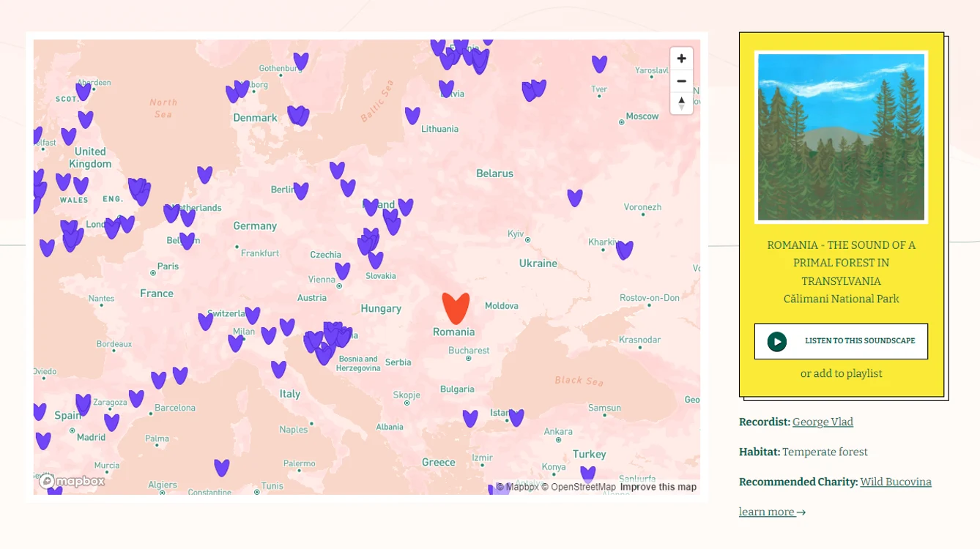Viewport: 980px width, 549px height.
Task: Click the Călimani National Park text
Action: pyautogui.click(x=841, y=299)
